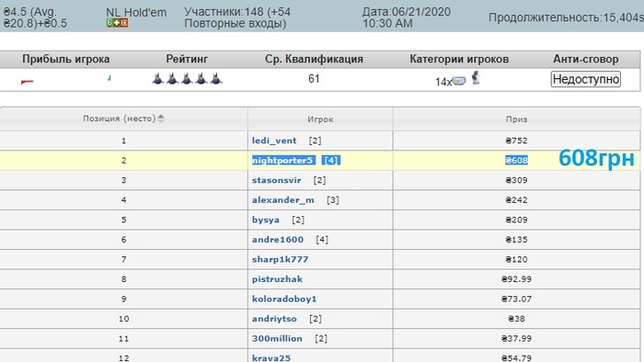Select the ₴242 prize cell
This screenshot has height=362, width=644.
[x=516, y=200]
